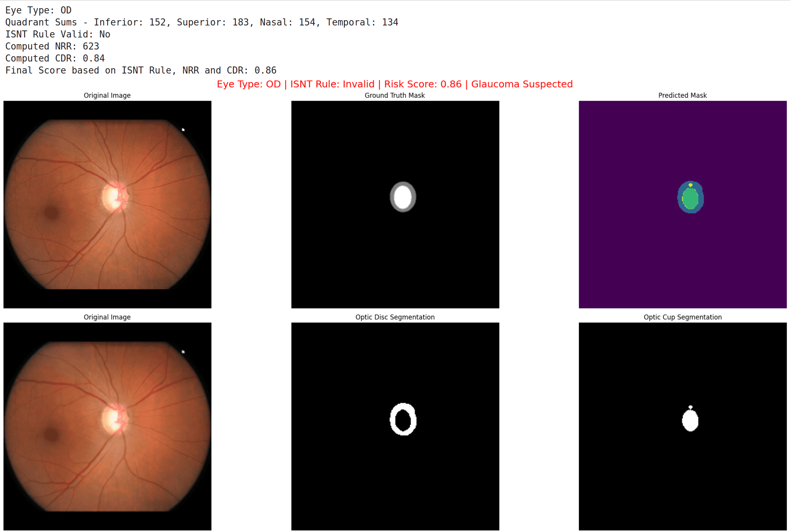This screenshot has height=532, width=791.
Task: Click the white cup in Ground Truth Mask
Action: (x=402, y=197)
